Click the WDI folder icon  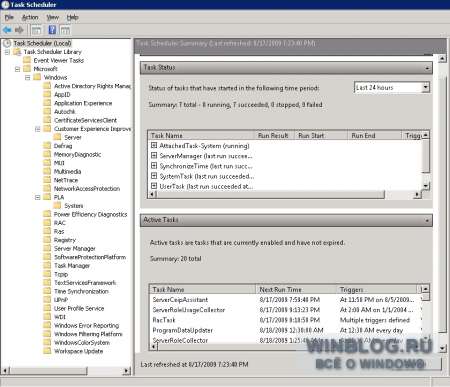pos(47,317)
